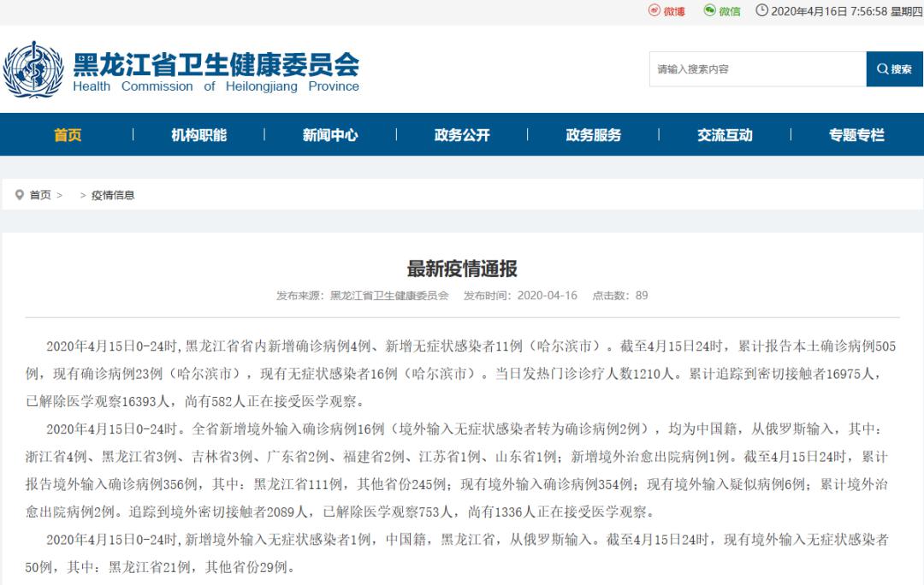Select 政务公开 in the navigation bar
Image resolution: width=924 pixels, height=585 pixels.
coord(462,135)
